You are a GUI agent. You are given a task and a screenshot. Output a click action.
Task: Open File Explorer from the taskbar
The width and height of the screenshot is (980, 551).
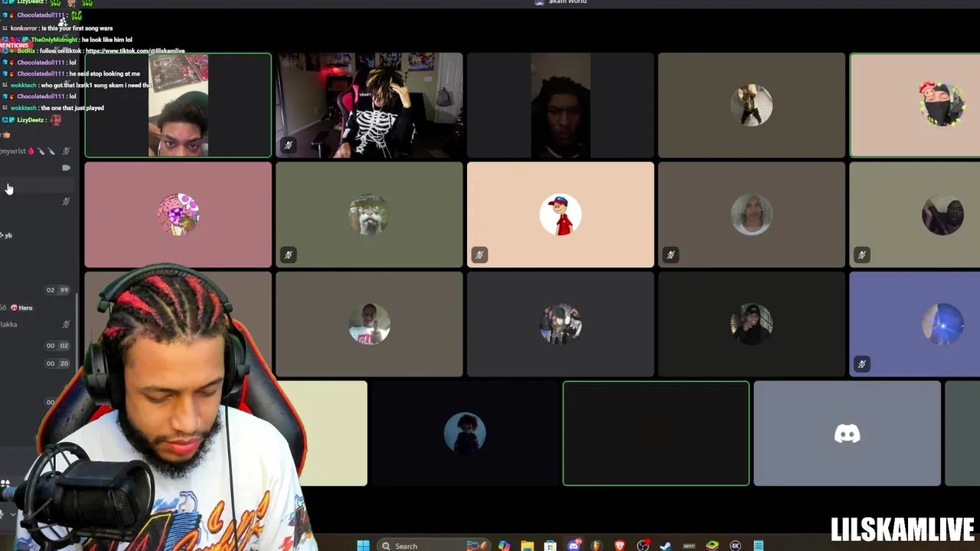(x=528, y=546)
